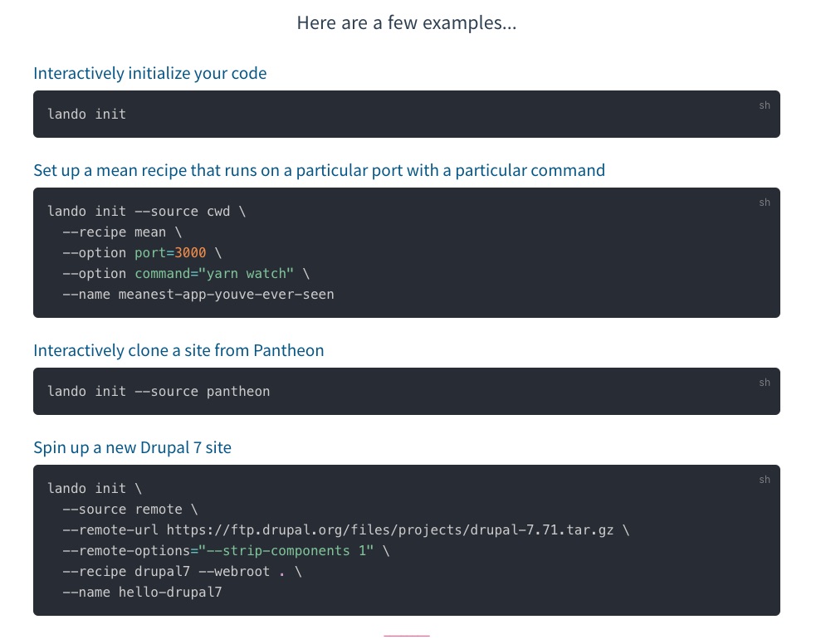Click the "lando init --source pantheon" command
The width and height of the screenshot is (821, 644).
pos(159,391)
